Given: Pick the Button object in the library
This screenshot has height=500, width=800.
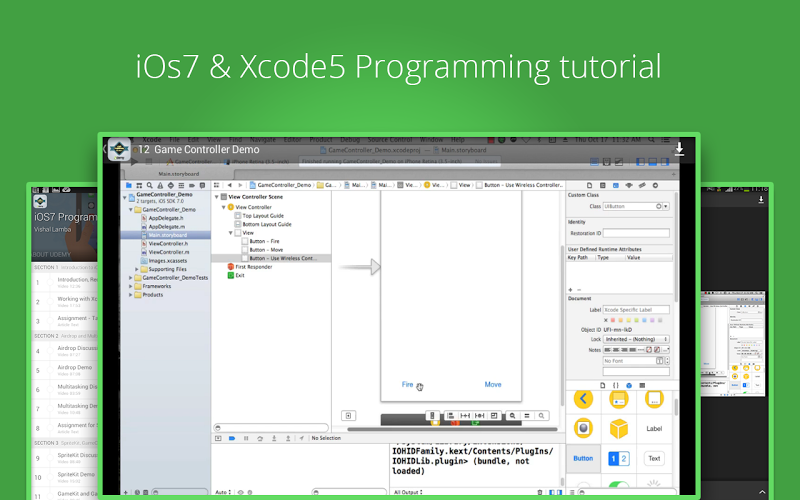Looking at the screenshot, I should 583,458.
